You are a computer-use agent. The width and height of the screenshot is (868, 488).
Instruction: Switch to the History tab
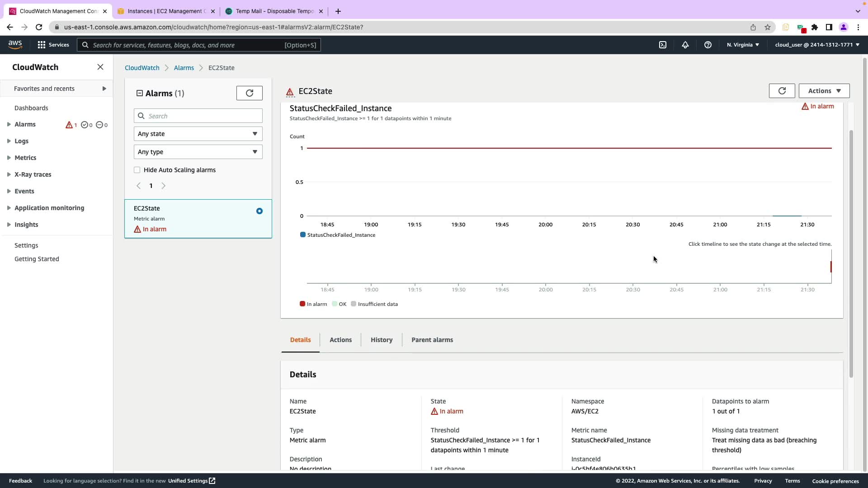pos(381,340)
